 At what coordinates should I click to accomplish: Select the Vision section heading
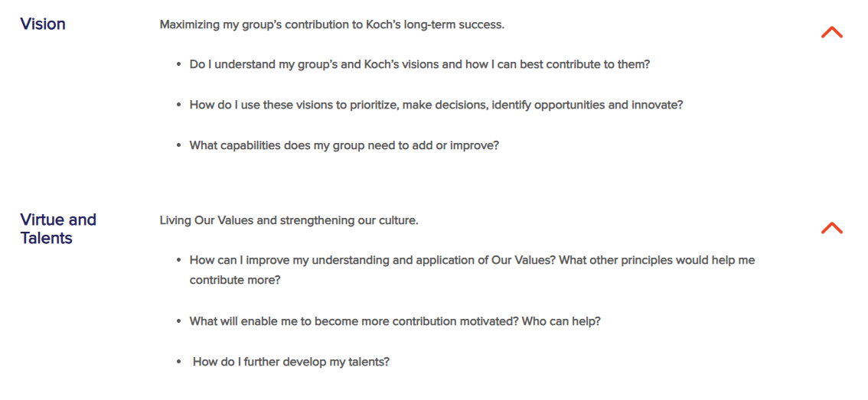click(x=43, y=24)
